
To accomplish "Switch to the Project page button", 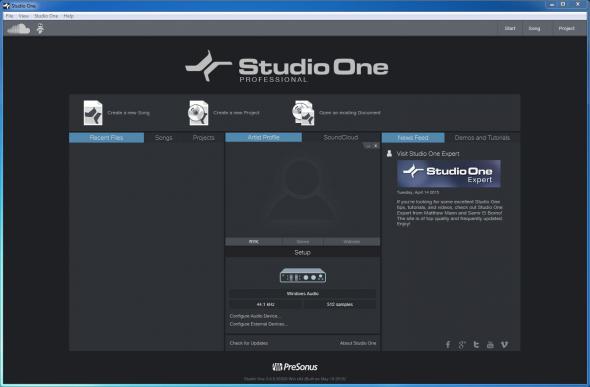I will [566, 29].
